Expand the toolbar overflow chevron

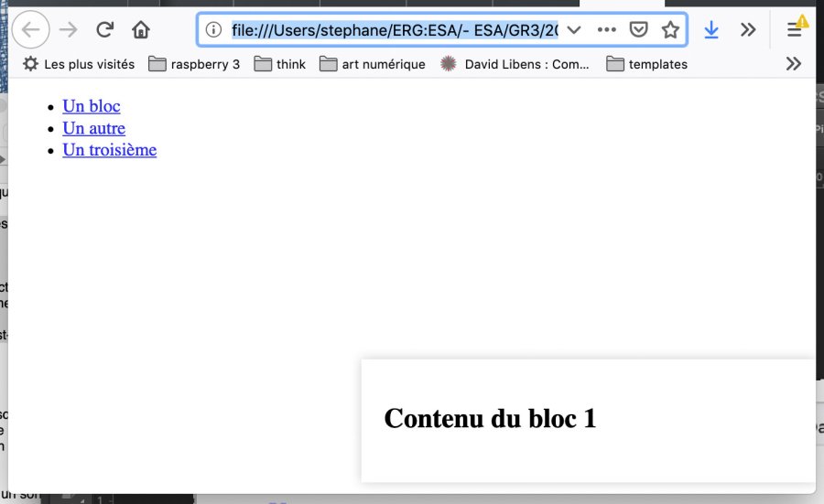click(748, 29)
